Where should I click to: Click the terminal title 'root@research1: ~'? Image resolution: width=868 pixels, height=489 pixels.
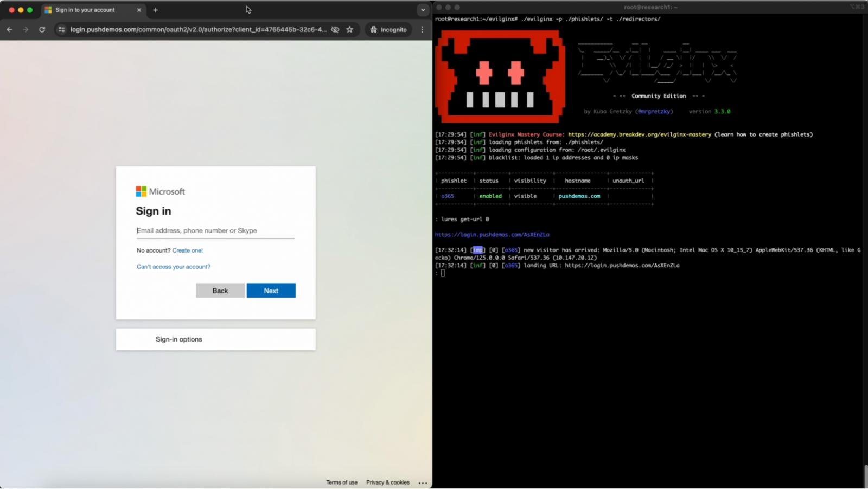tap(650, 7)
